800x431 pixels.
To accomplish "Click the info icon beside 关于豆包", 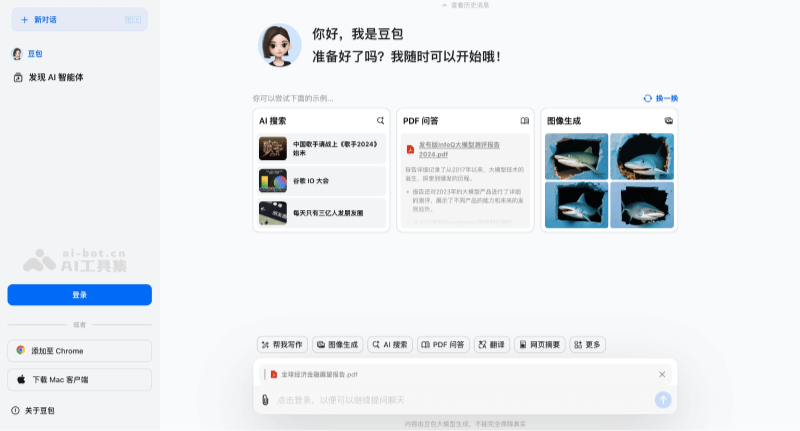I will point(15,411).
